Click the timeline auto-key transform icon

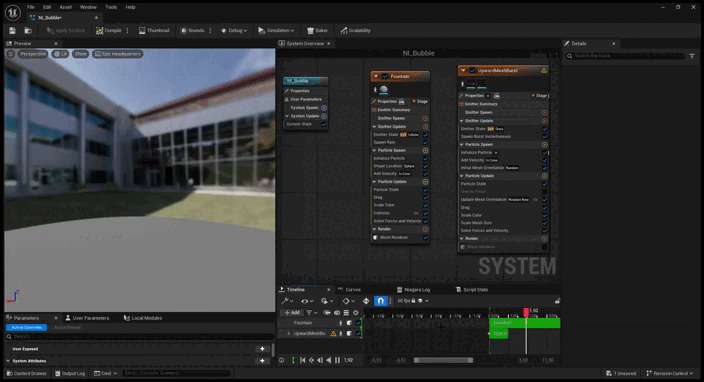pos(366,301)
